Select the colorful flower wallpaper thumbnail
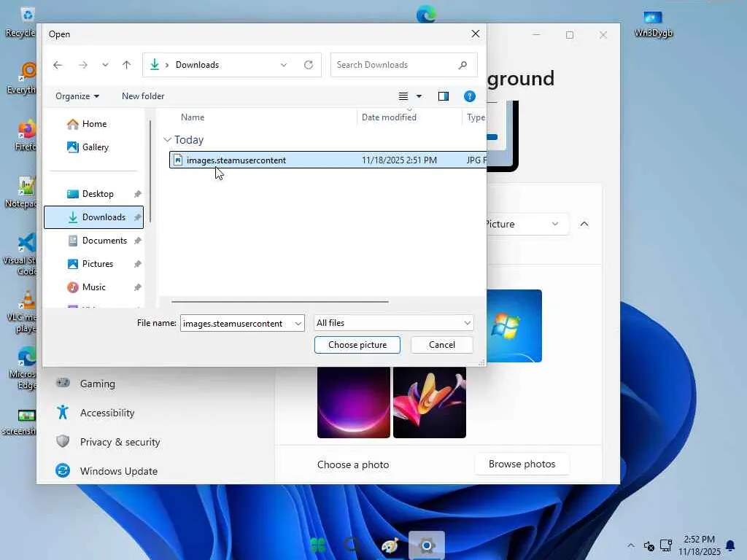Screen dimensions: 747x560 click(429, 402)
